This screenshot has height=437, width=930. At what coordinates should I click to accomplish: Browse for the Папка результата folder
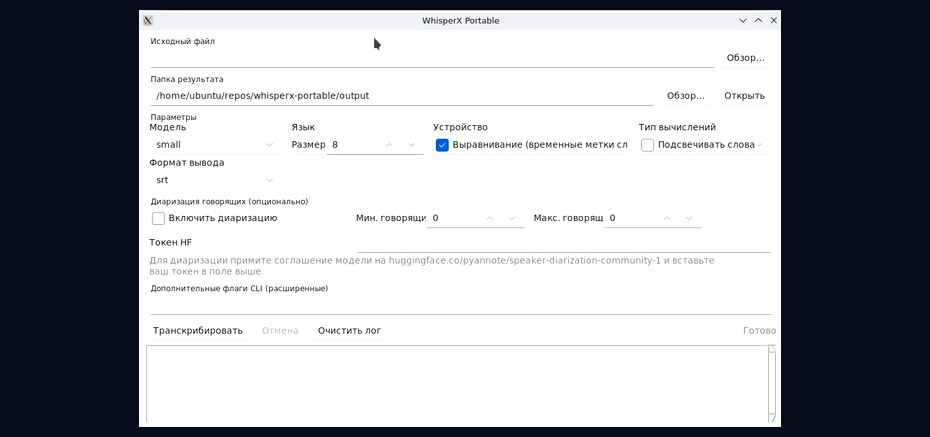pyautogui.click(x=686, y=95)
